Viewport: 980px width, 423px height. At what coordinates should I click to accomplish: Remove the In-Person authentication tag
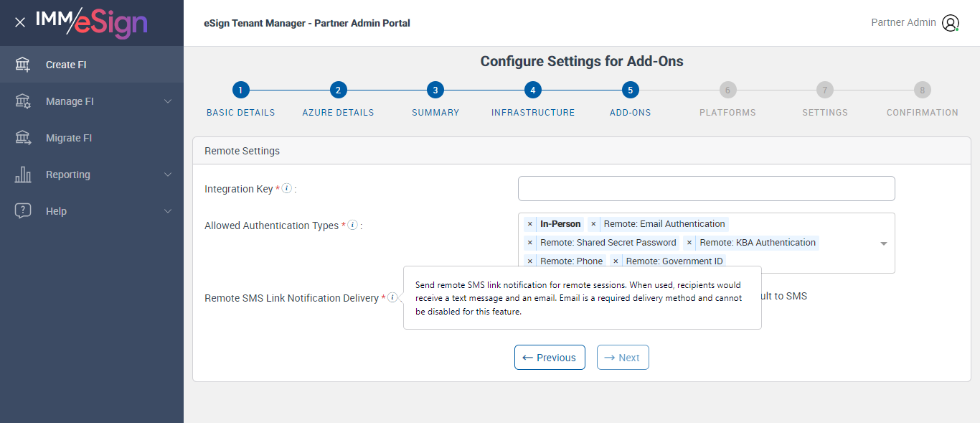click(x=530, y=224)
